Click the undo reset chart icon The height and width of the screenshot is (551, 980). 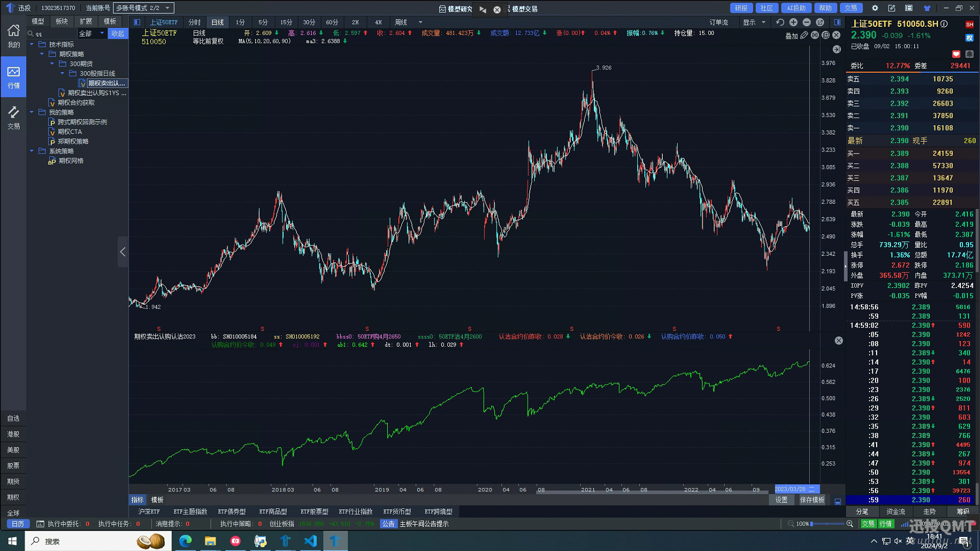[x=780, y=22]
